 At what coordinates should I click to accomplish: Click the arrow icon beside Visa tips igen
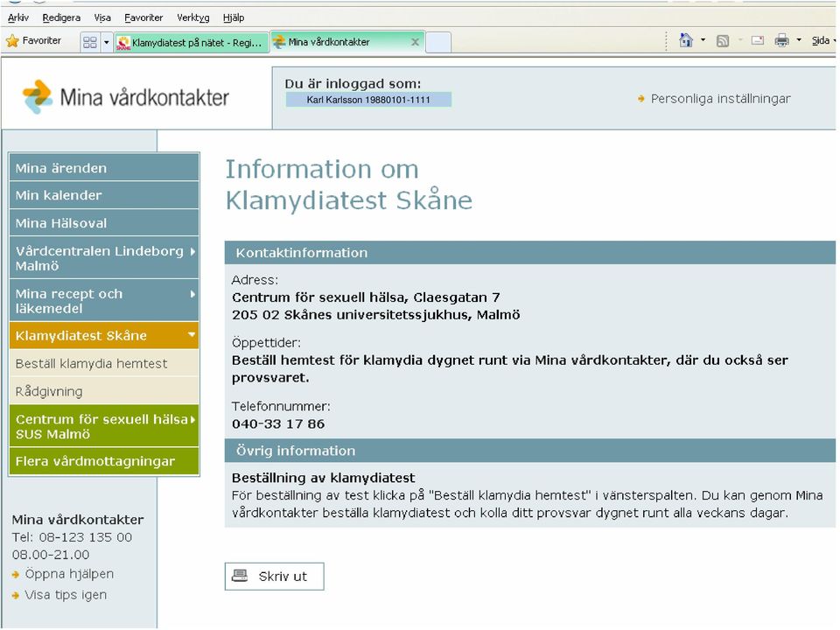coord(16,595)
